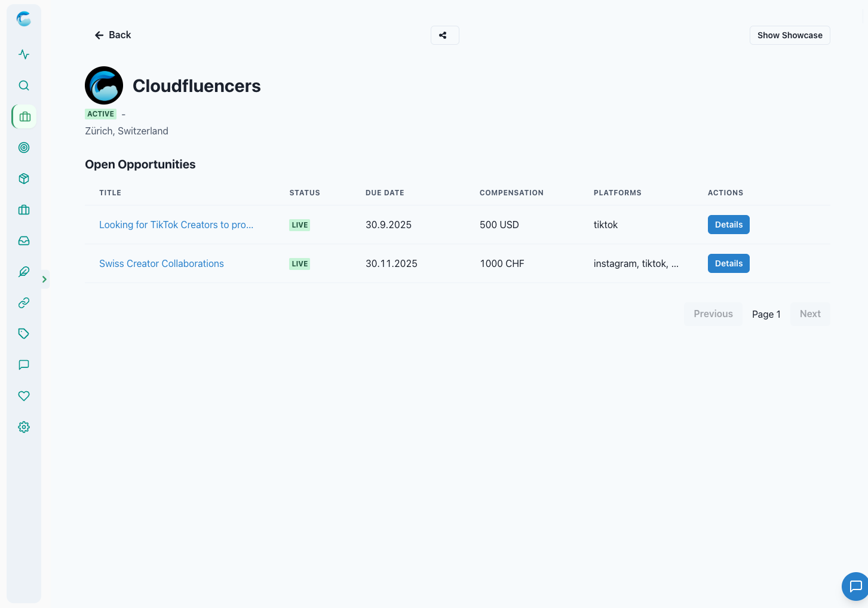
Task: Go back using the Back arrow
Action: click(113, 35)
